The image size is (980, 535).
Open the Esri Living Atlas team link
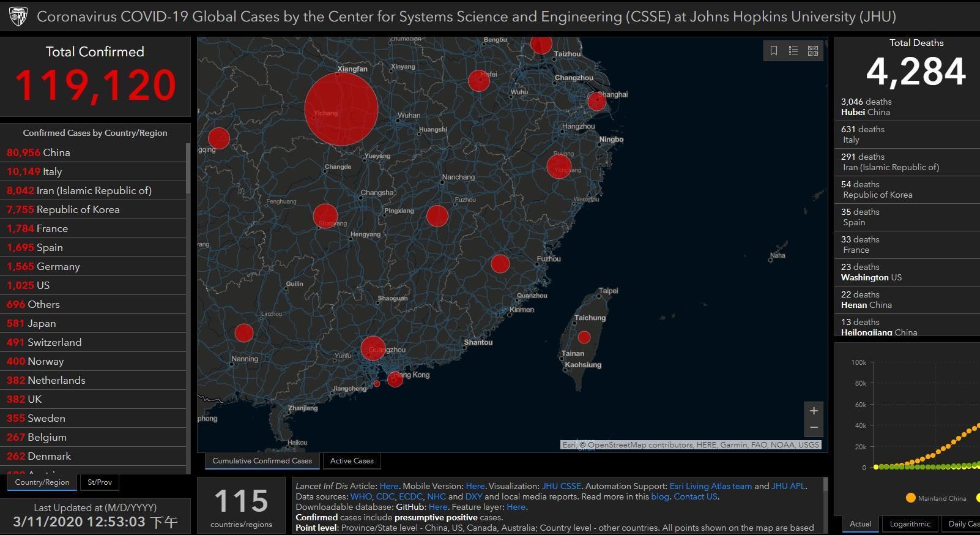pyautogui.click(x=711, y=486)
